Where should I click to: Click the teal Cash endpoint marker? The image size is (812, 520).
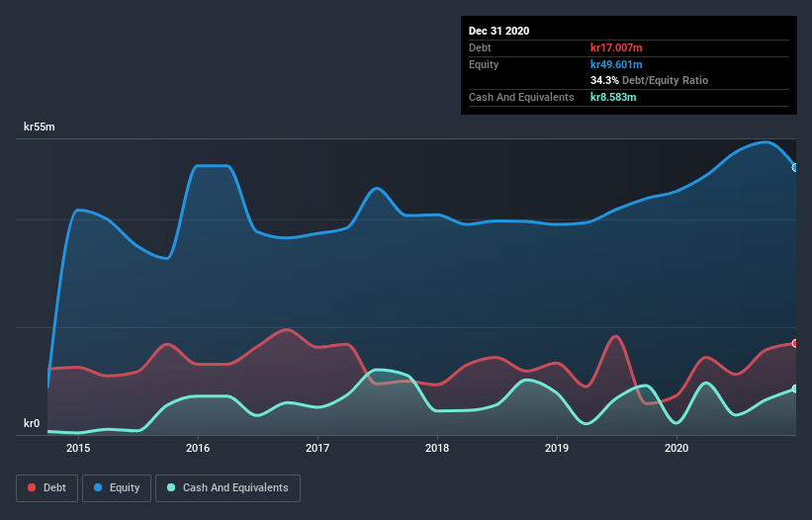pyautogui.click(x=795, y=389)
